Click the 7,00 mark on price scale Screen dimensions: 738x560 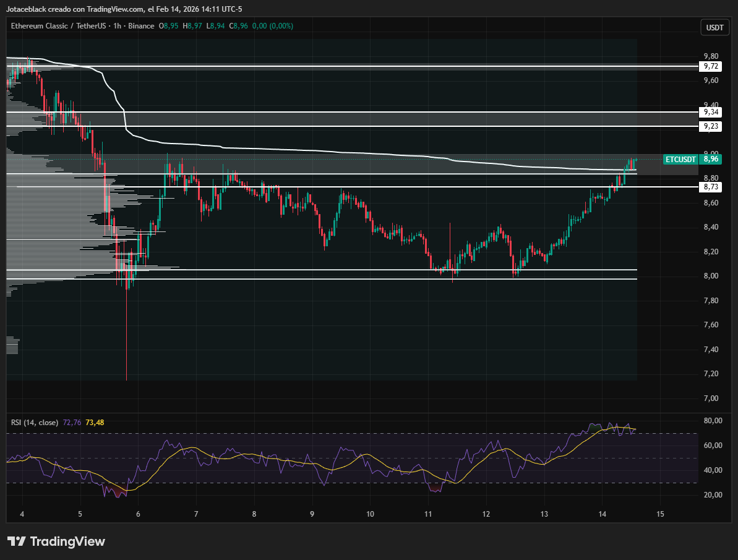pos(710,398)
